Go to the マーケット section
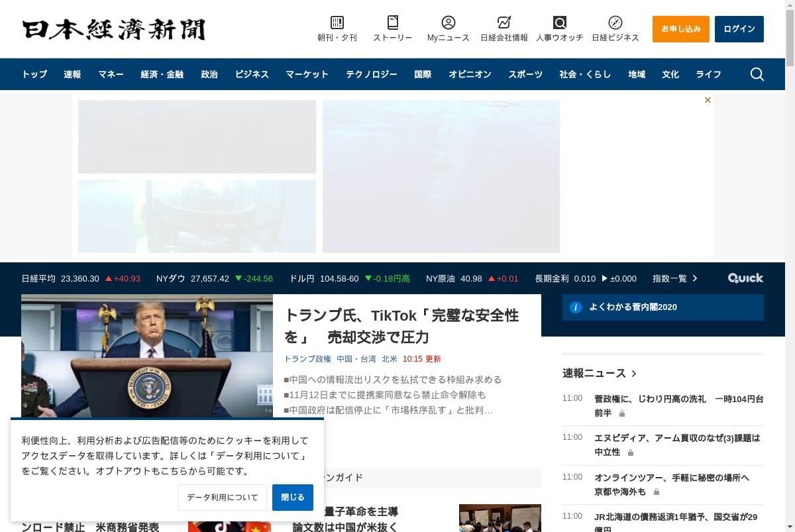The width and height of the screenshot is (795, 532). pos(307,74)
